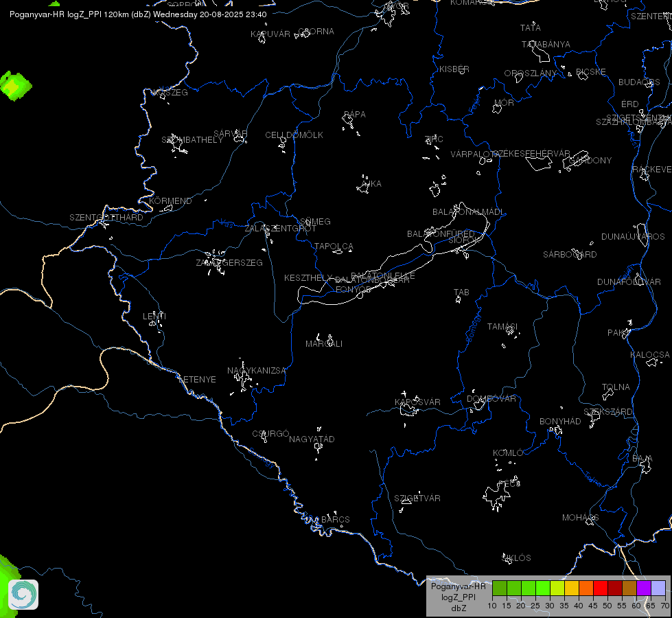Click the TOLNA city label

[x=616, y=387]
